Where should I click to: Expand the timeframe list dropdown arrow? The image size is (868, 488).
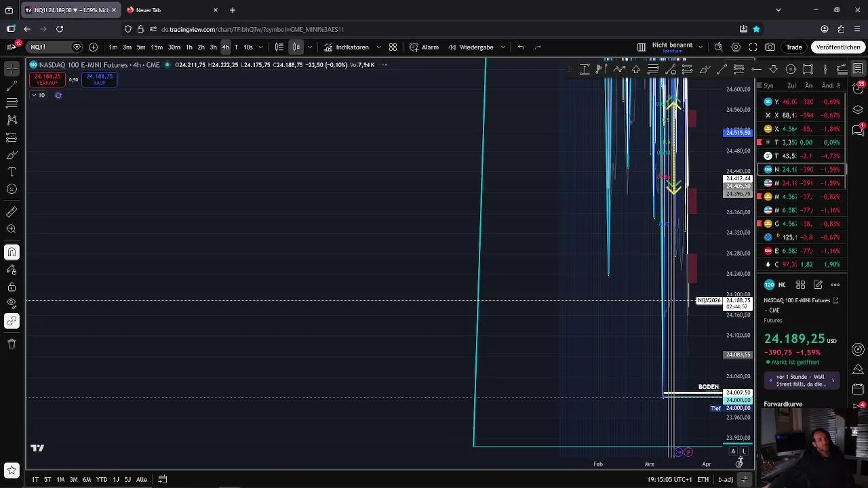[261, 47]
